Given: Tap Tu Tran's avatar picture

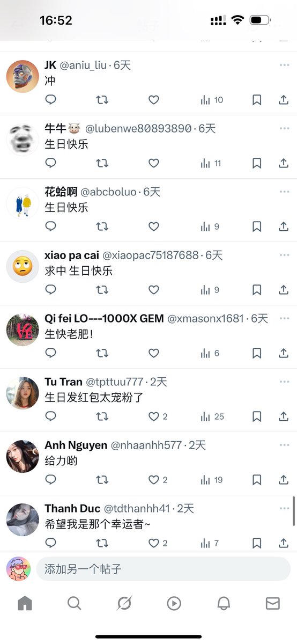Looking at the screenshot, I should click(23, 393).
